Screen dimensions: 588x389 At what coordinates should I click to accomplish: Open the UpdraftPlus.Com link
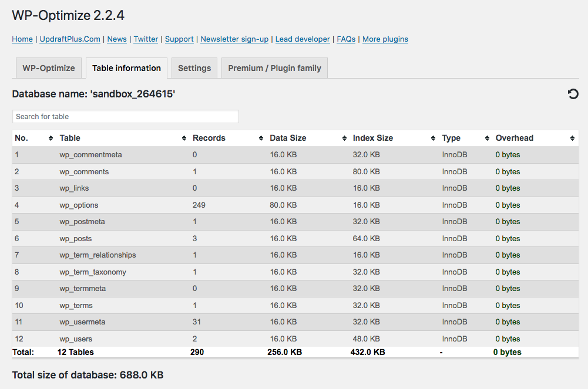(70, 39)
